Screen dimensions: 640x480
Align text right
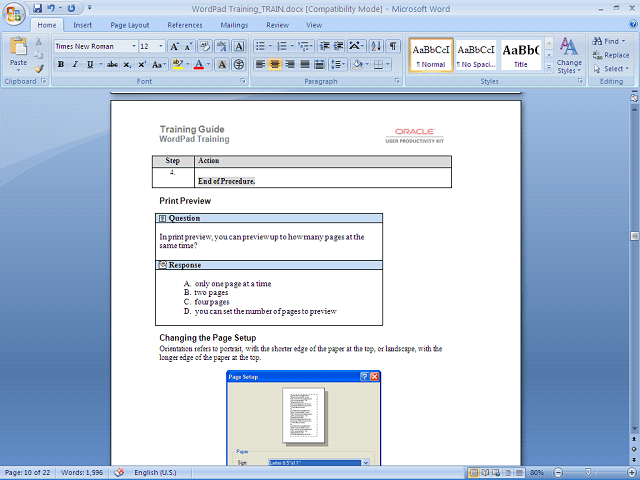290,64
